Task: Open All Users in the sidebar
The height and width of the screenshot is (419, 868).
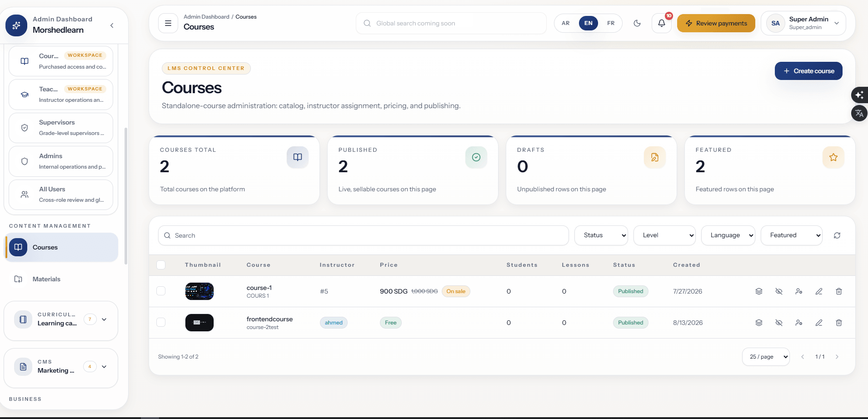Action: 61,195
